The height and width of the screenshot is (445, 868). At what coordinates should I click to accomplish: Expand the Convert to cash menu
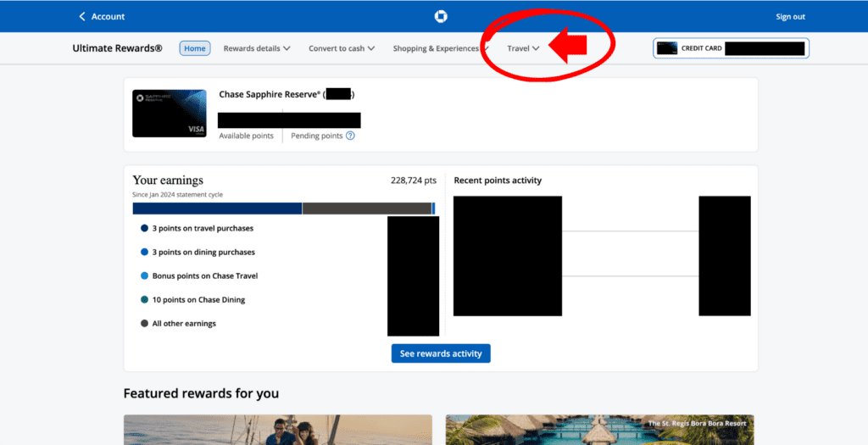tap(342, 48)
